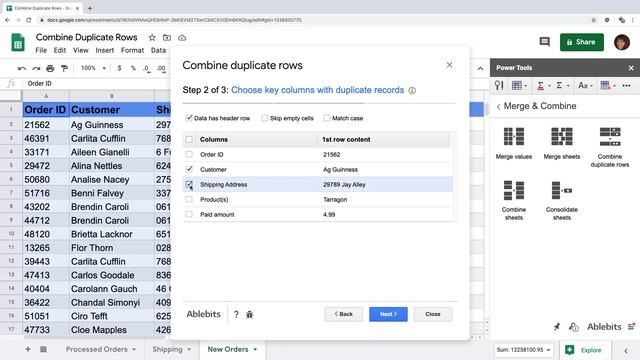Viewport: 640px width, 360px height.
Task: Enable Match case checkbox
Action: 327,118
